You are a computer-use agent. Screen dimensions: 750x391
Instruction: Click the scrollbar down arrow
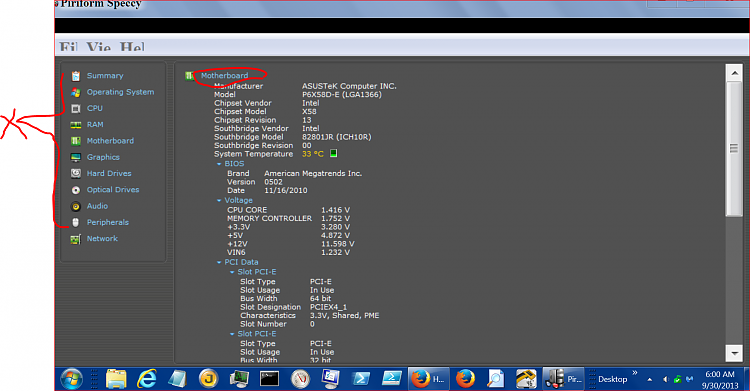pos(734,354)
